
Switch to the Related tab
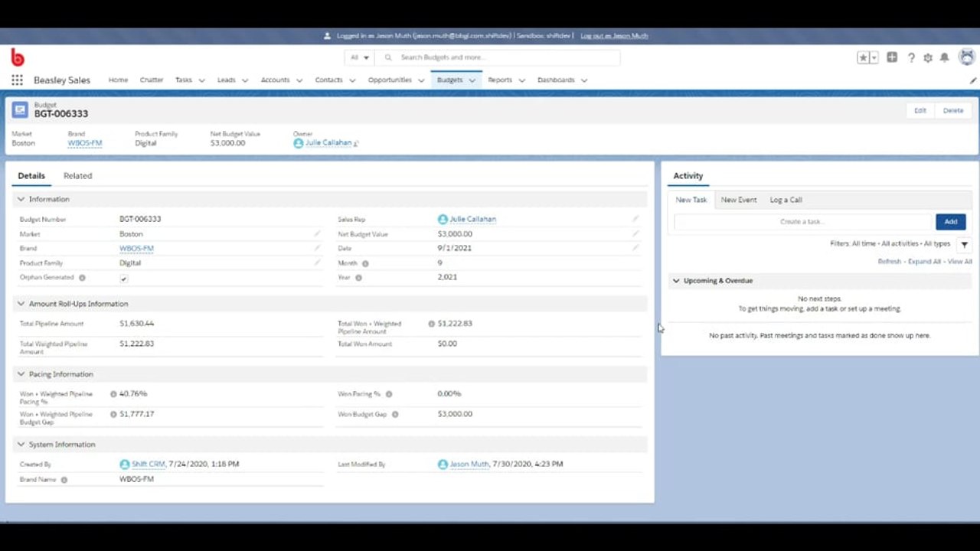[77, 176]
